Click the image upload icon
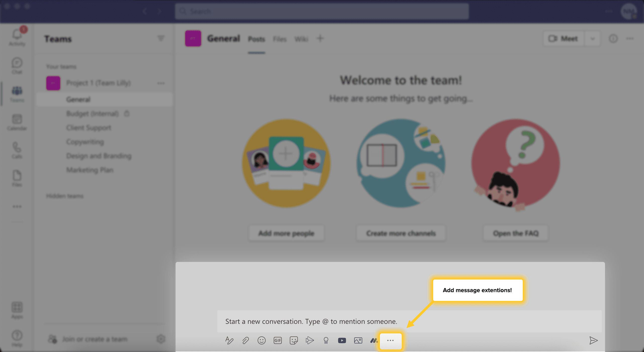Viewport: 644px width, 352px height. point(358,340)
